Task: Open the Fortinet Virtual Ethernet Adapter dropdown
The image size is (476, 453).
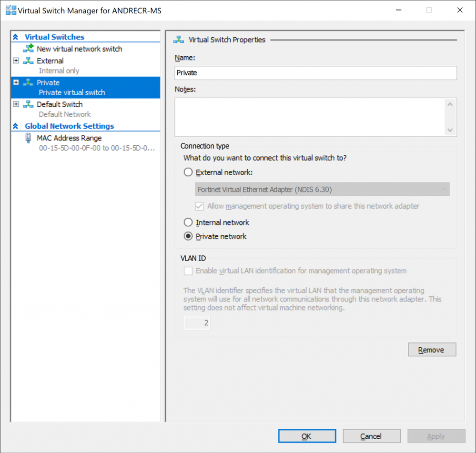Action: point(322,189)
